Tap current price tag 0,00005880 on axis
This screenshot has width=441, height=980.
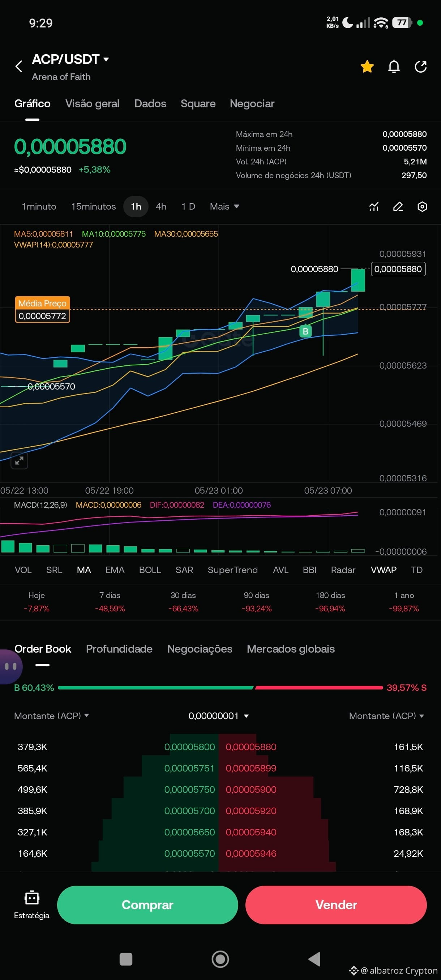pyautogui.click(x=398, y=269)
